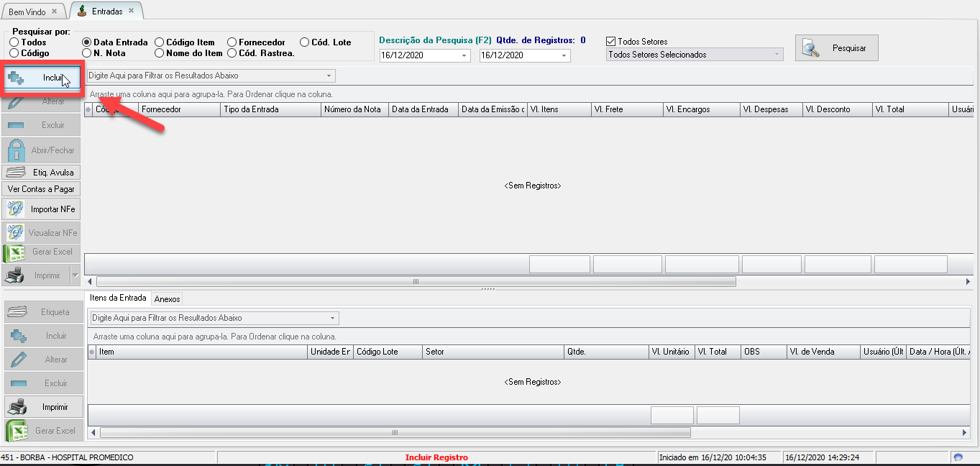The image size is (980, 466).
Task: Click the printer icon in lower Imprimir
Action: pos(17,407)
